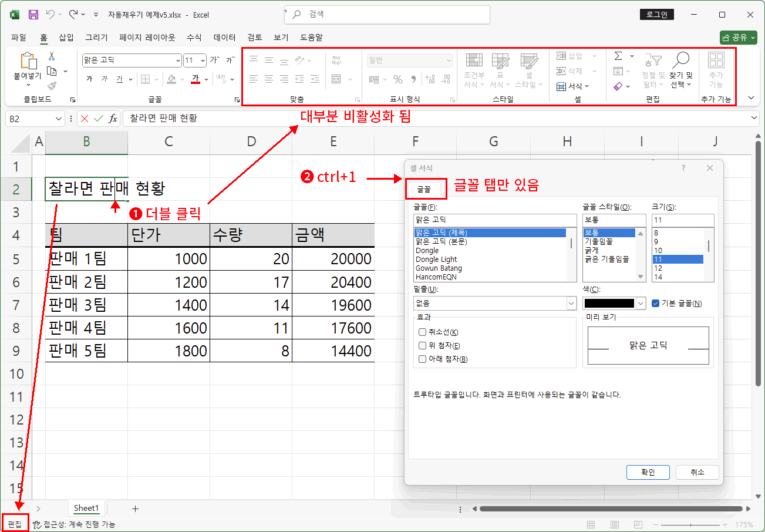
Task: Open ribbon font size dropdown
Action: (x=203, y=60)
